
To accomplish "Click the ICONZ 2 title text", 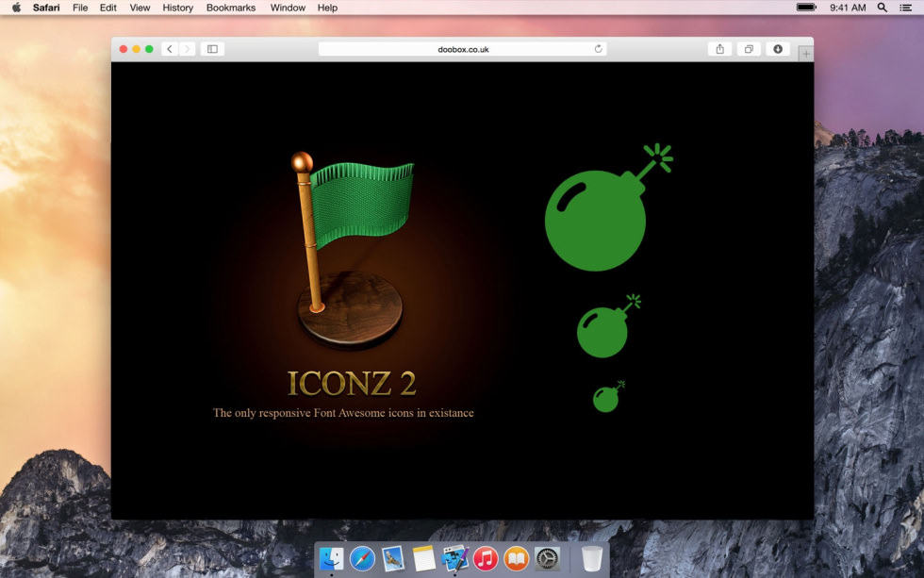I will coord(352,383).
